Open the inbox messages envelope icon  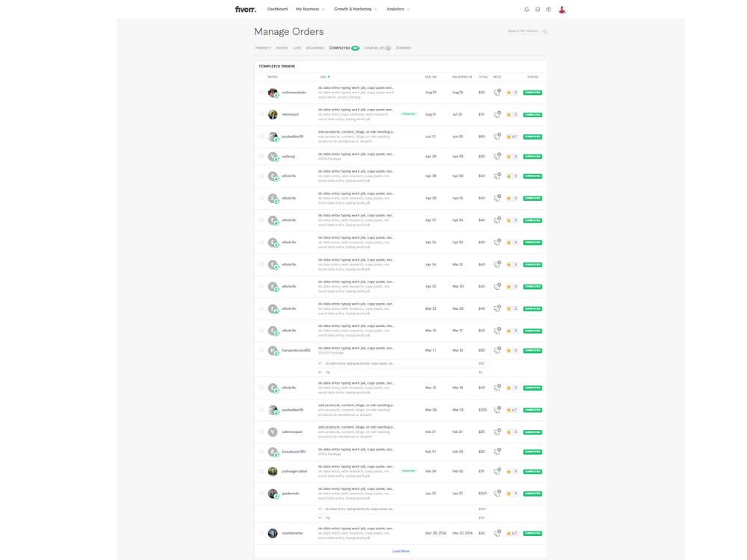[x=537, y=10]
